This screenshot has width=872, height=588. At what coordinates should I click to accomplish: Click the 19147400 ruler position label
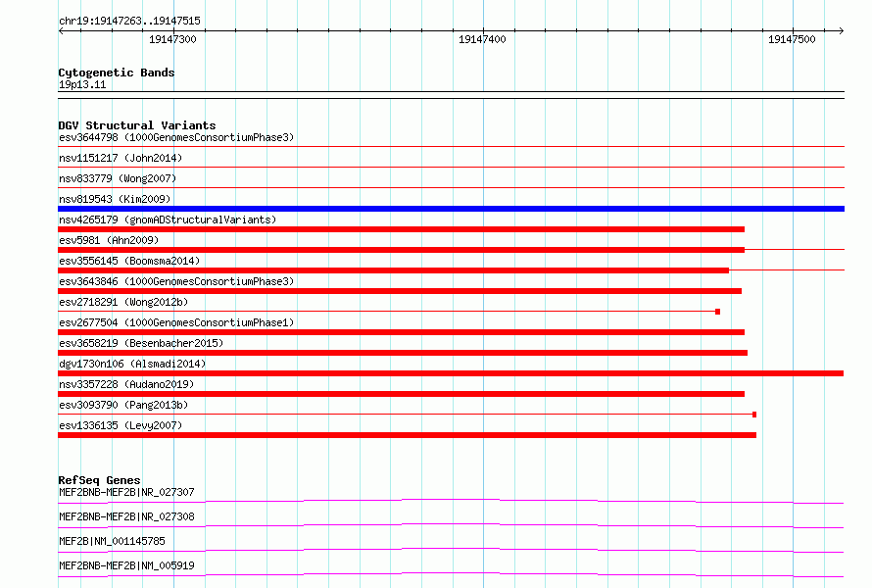(482, 39)
